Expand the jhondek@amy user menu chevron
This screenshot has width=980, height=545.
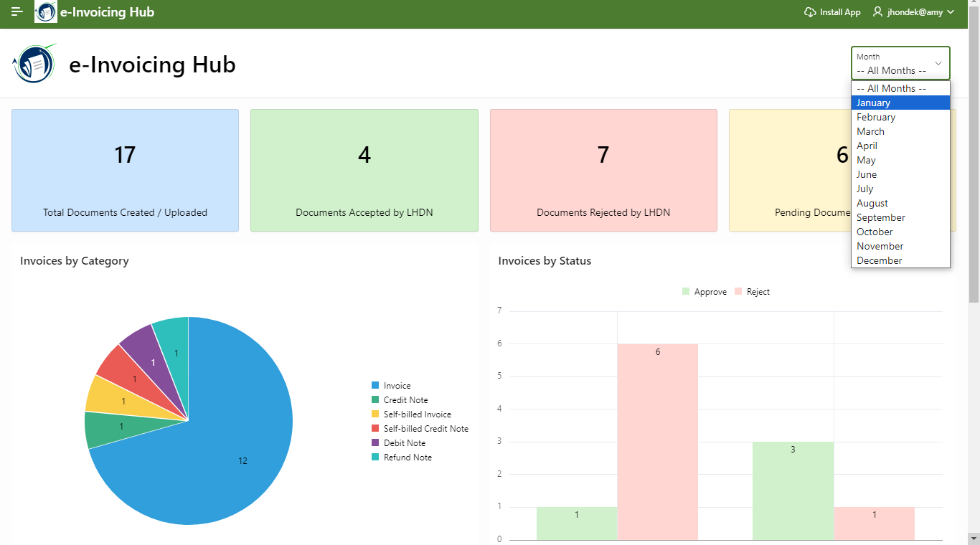point(951,12)
